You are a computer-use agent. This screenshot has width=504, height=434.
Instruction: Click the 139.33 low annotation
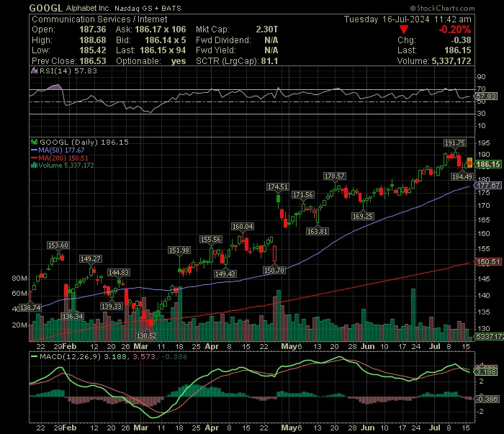pos(111,306)
